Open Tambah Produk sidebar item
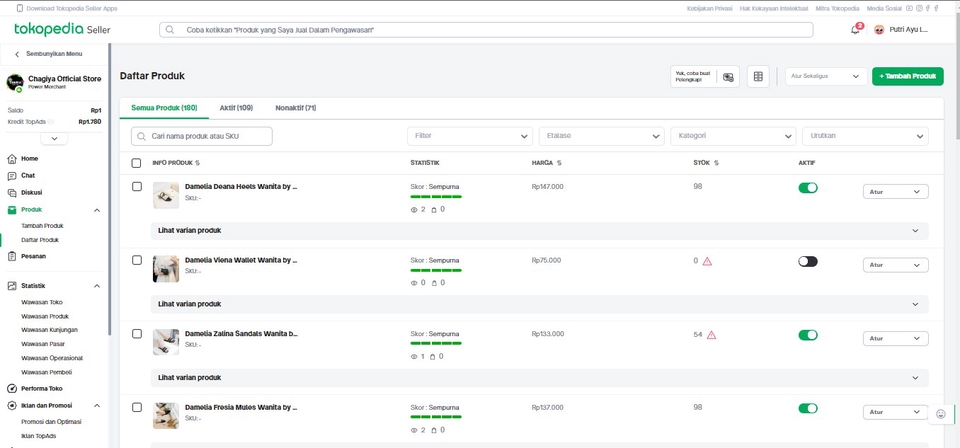960x448 pixels. pyautogui.click(x=42, y=226)
